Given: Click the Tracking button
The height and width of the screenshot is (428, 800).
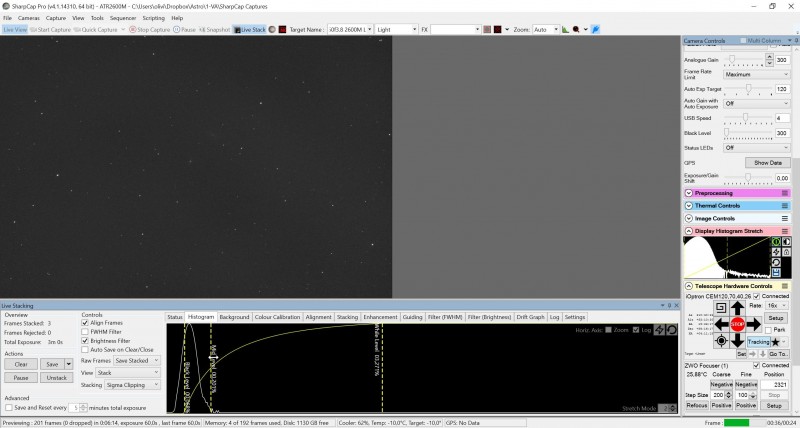Looking at the screenshot, I should click(x=758, y=342).
